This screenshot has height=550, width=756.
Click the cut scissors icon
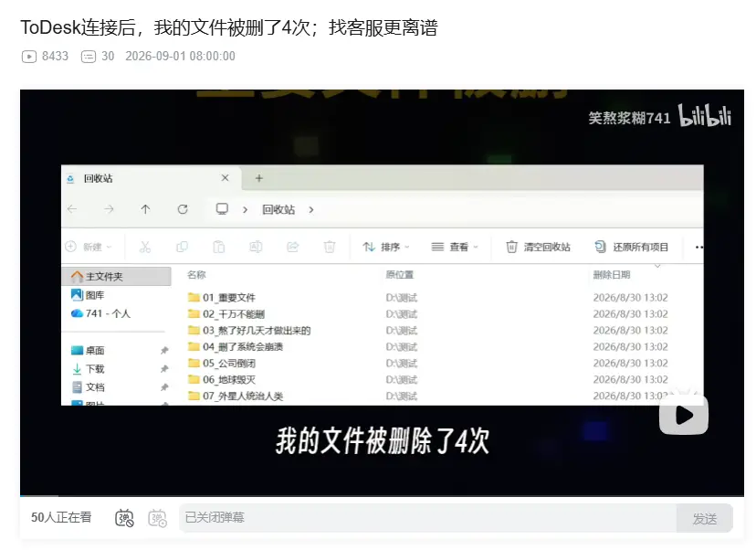[x=145, y=247]
